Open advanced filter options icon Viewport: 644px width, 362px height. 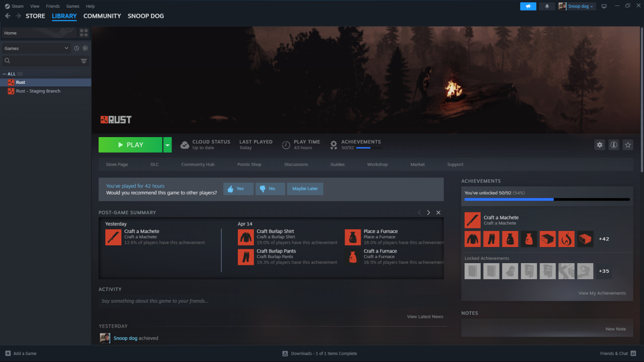[x=84, y=61]
